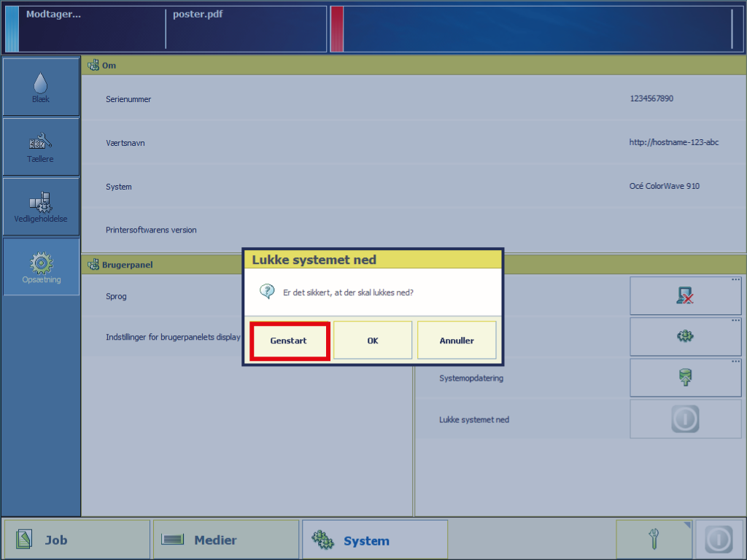Viewport: 747px width, 560px height.
Task: Switch to the Job tab
Action: [77, 540]
